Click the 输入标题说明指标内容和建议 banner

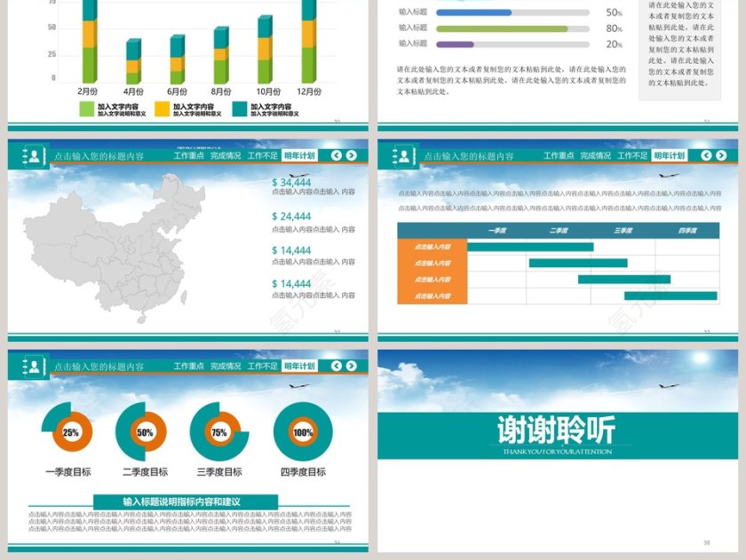(186, 501)
